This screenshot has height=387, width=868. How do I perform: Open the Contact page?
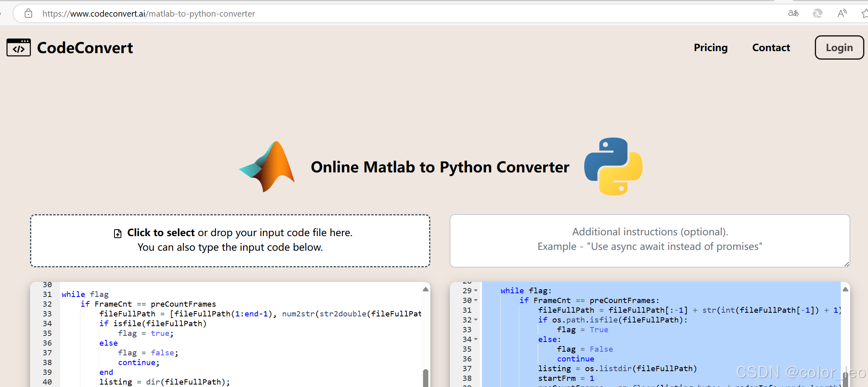(x=771, y=47)
